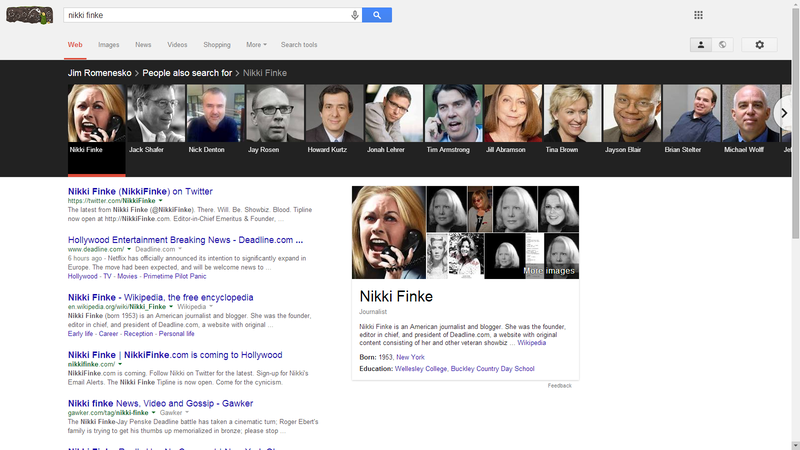Open Search tools

(x=299, y=45)
